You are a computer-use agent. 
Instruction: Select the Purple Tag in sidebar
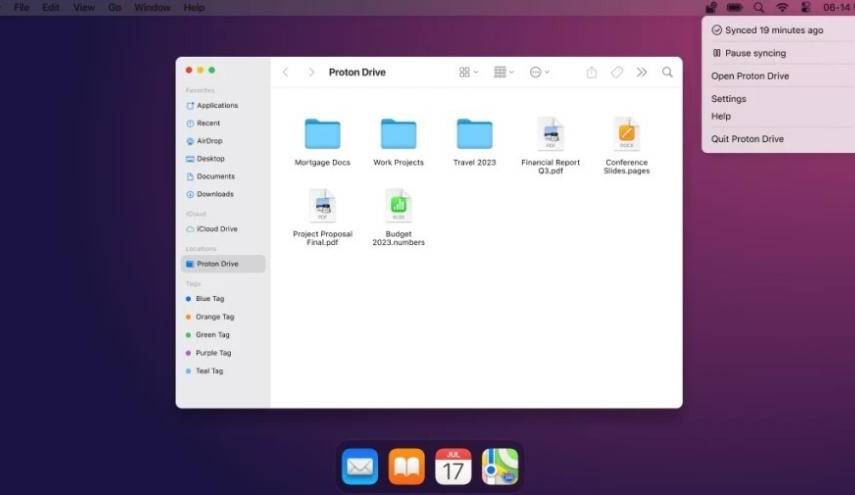pyautogui.click(x=212, y=353)
